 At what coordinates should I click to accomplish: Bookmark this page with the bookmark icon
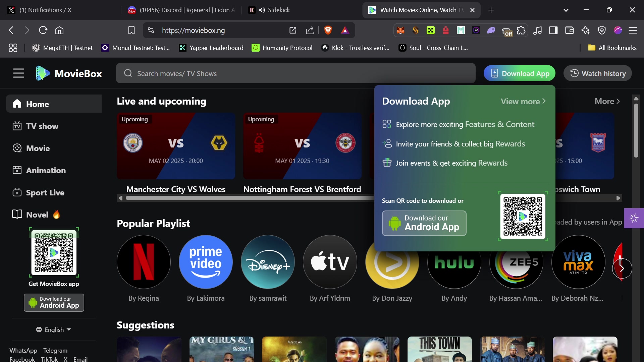[131, 31]
